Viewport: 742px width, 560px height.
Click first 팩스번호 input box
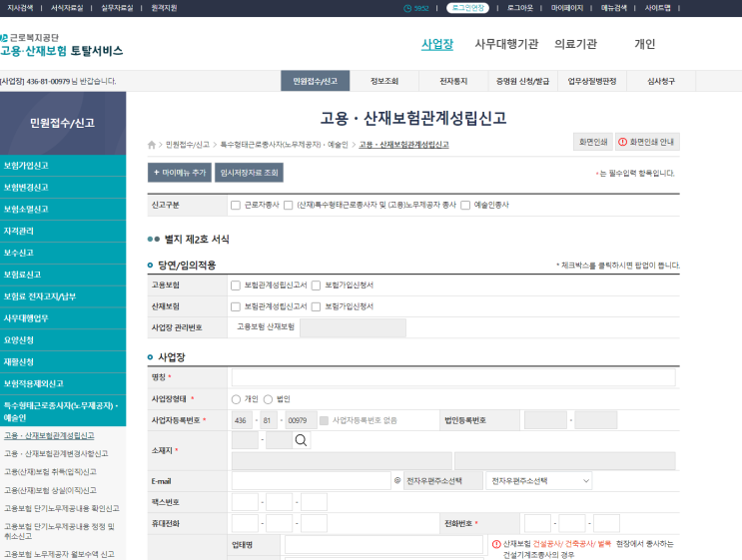(x=245, y=502)
